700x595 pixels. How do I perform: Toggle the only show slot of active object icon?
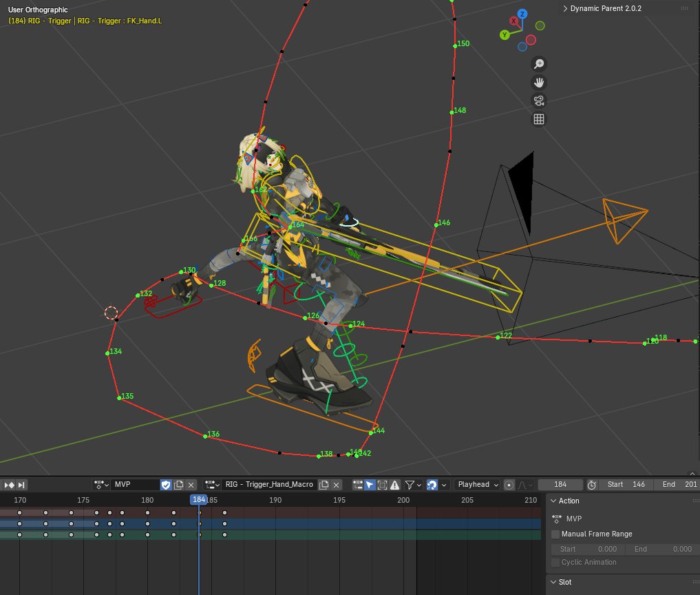(358, 485)
